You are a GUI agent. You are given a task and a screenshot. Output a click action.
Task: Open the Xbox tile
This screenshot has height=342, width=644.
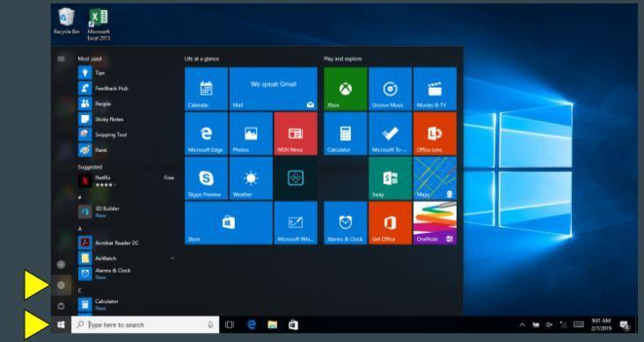(346, 89)
